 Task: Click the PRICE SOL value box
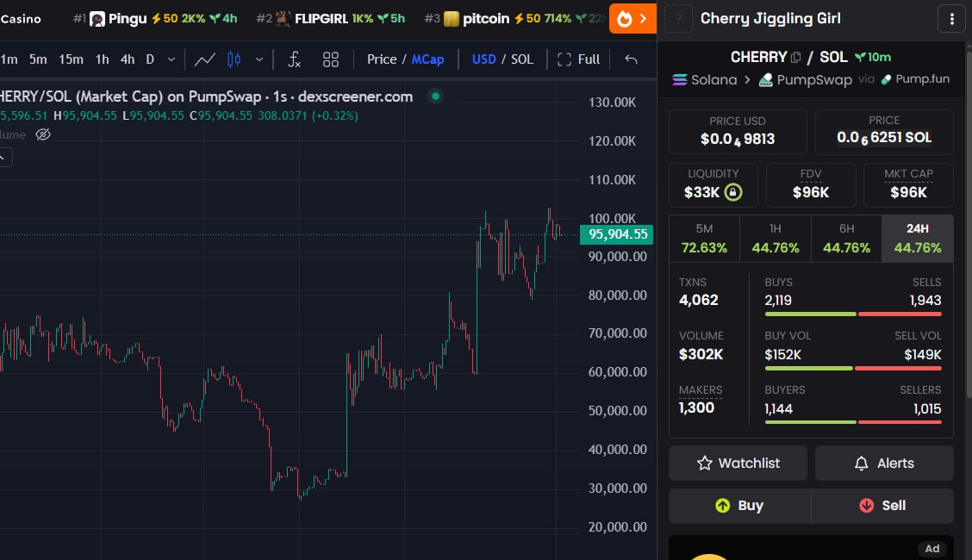pyautogui.click(x=884, y=131)
